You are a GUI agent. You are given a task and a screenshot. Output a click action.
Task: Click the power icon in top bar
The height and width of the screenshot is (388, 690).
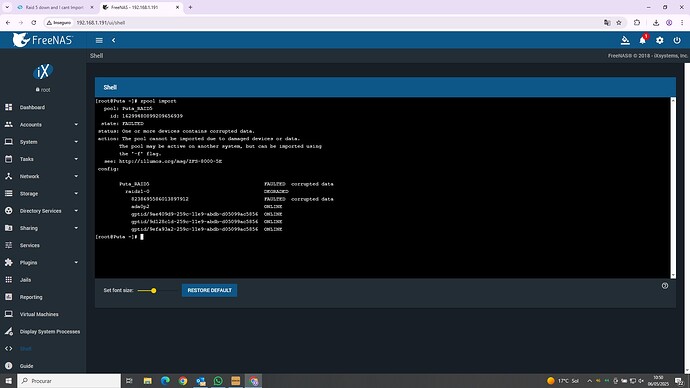coord(677,40)
